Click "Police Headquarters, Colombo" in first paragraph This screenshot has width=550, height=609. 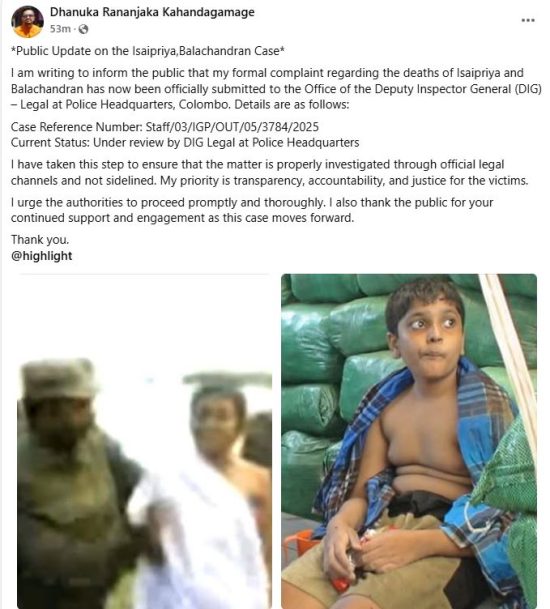(x=148, y=104)
